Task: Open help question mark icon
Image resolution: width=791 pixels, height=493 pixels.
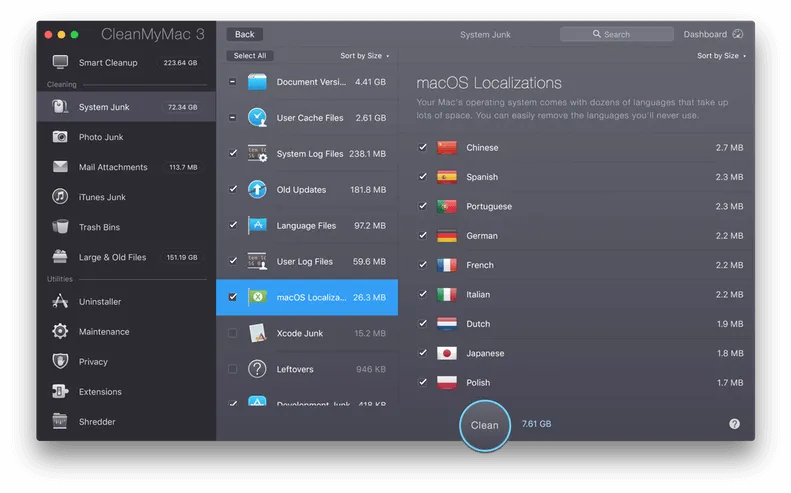Action: 734,424
